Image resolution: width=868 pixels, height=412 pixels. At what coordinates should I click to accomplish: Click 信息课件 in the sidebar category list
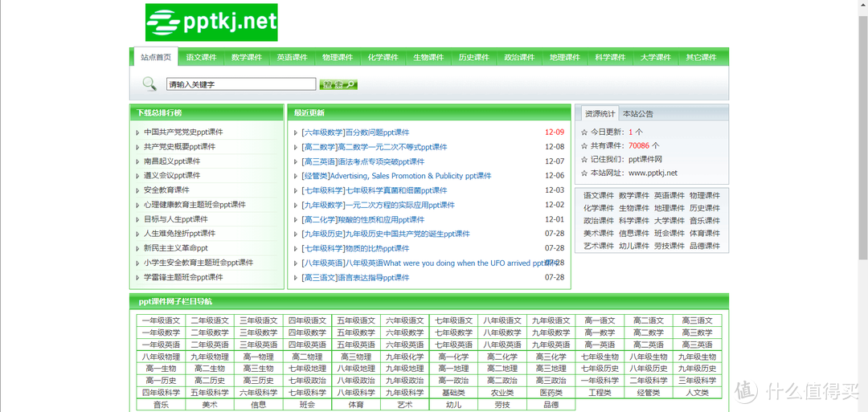tap(634, 234)
